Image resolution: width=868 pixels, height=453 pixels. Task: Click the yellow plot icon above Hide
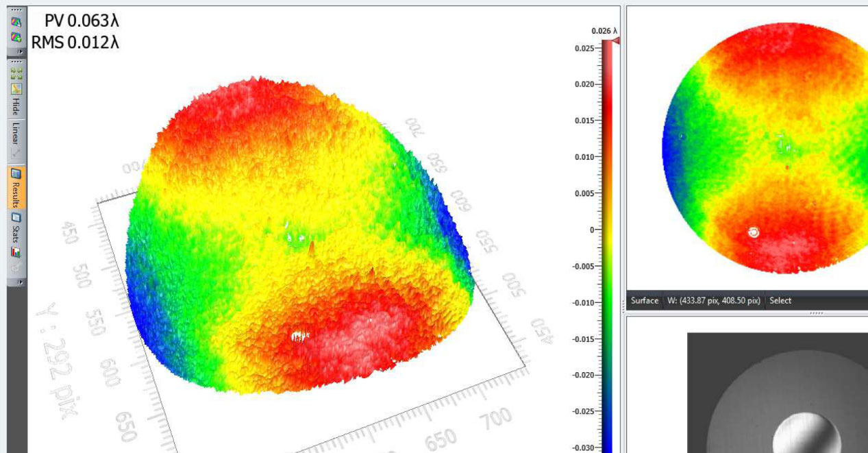coord(16,88)
